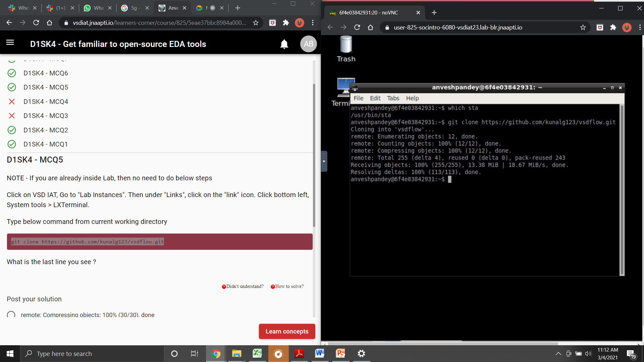Open the Tabs menu in LXTerminal
Image resolution: width=644 pixels, height=362 pixels.
coord(393,98)
